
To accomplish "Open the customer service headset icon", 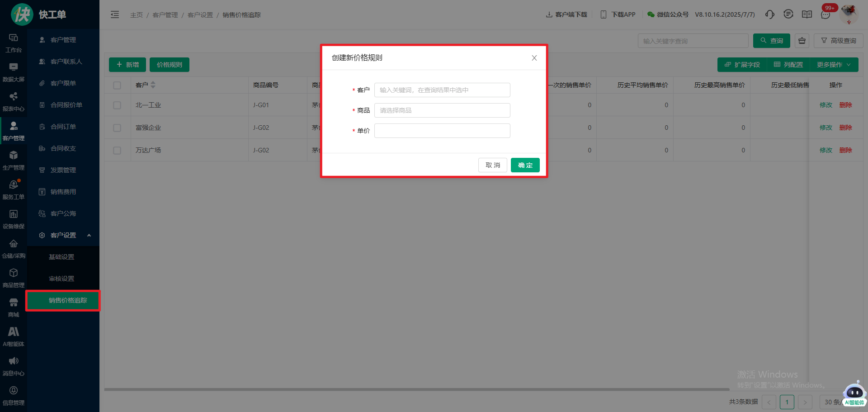I will 769,14.
